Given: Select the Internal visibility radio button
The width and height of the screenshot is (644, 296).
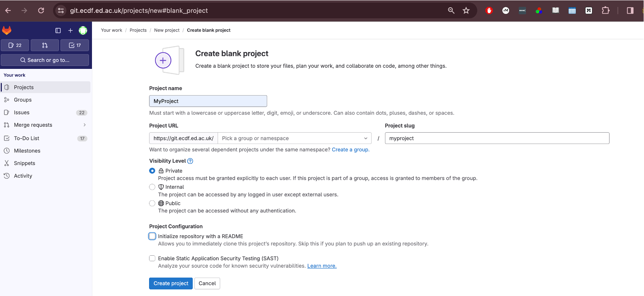Looking at the screenshot, I should point(152,187).
